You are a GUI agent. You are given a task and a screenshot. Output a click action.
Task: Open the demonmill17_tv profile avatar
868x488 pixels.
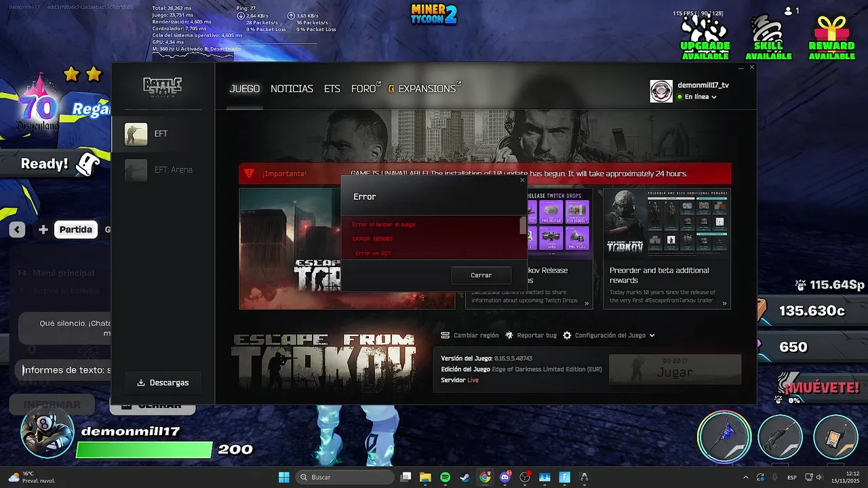(x=661, y=91)
